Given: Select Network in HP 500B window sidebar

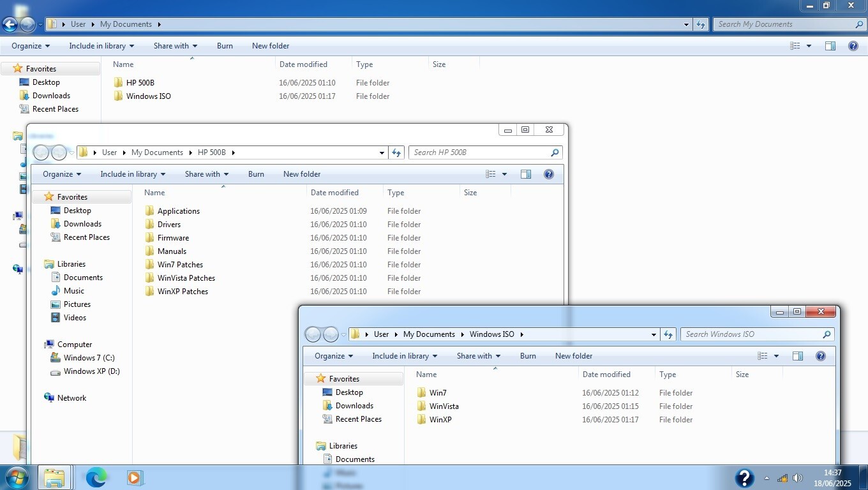Looking at the screenshot, I should 65,398.
